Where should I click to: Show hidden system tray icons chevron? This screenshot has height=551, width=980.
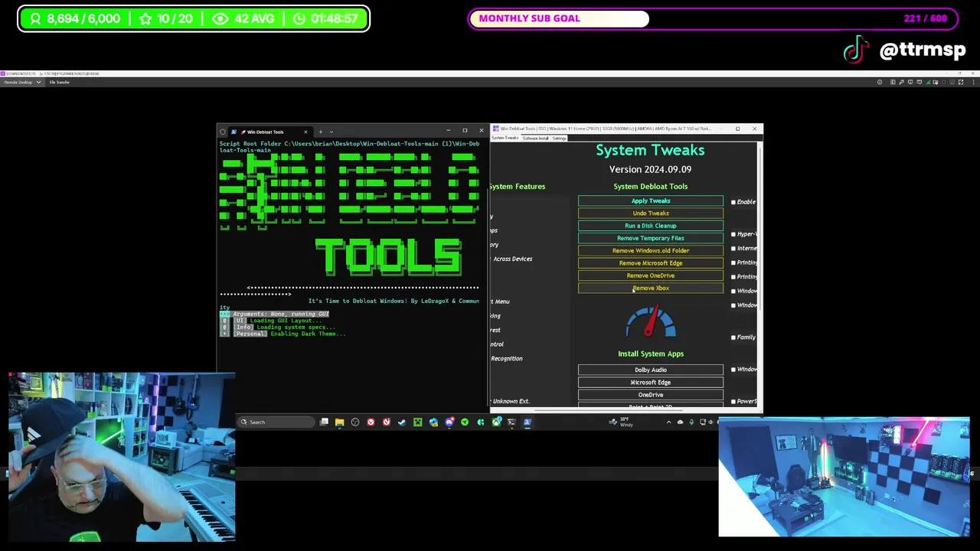coord(668,422)
